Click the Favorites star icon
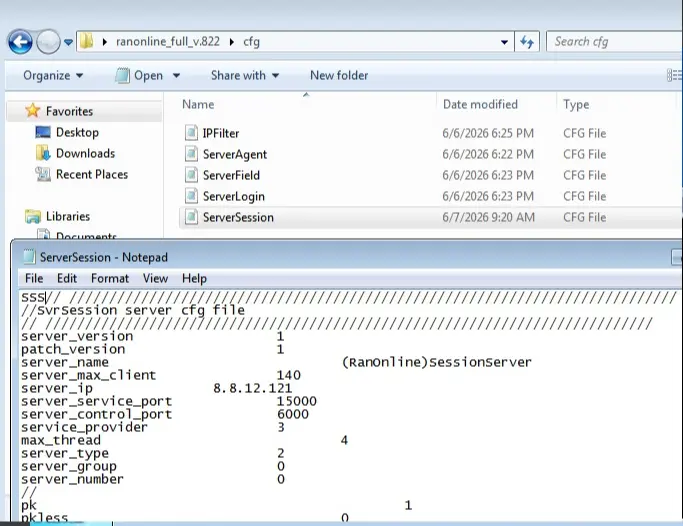Image resolution: width=683 pixels, height=526 pixels. pos(33,111)
